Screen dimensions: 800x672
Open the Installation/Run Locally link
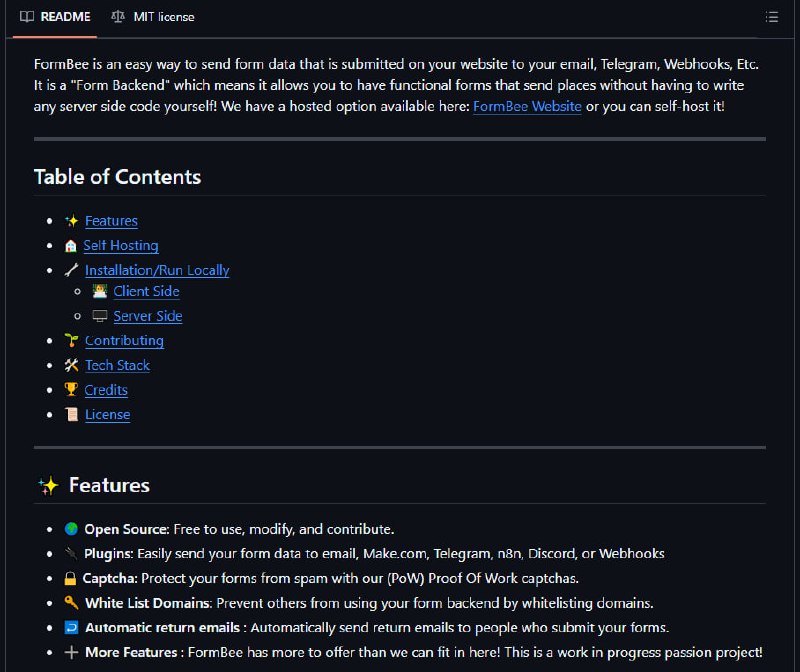pyautogui.click(x=157, y=270)
